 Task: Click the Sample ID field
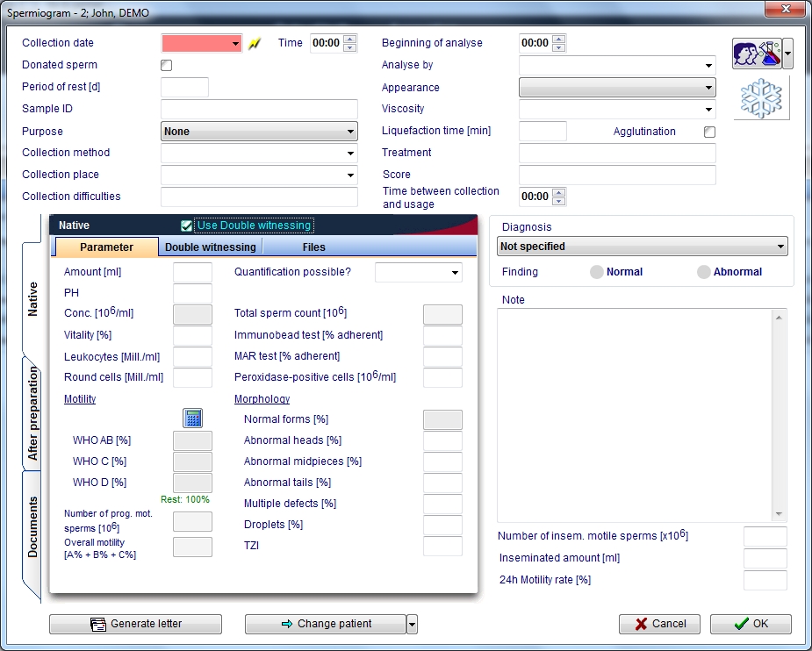(260, 109)
